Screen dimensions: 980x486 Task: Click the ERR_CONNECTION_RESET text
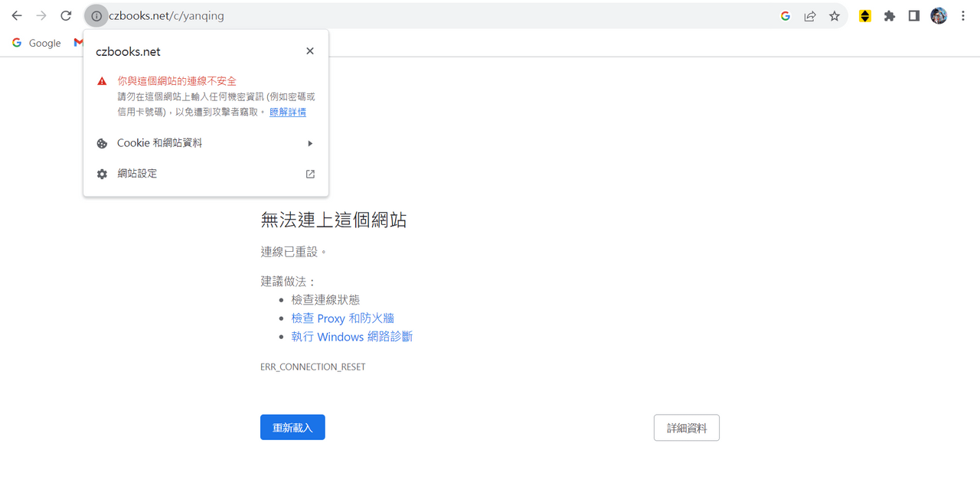pos(313,367)
